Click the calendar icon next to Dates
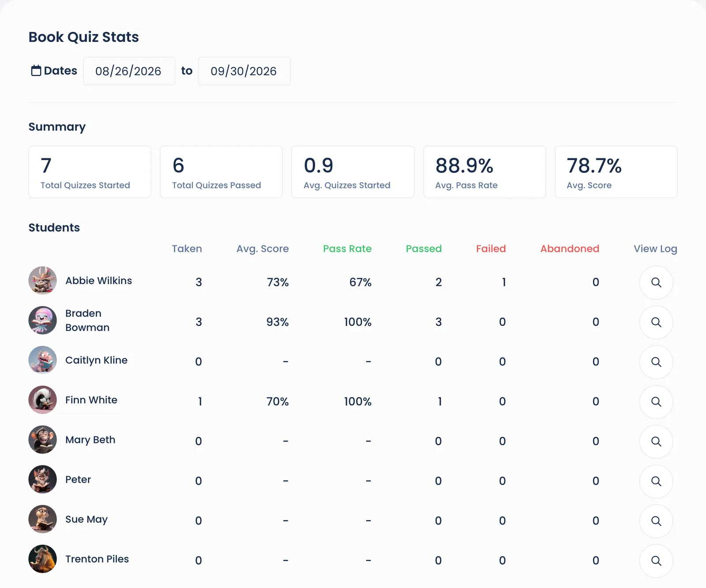This screenshot has height=588, width=706. click(x=36, y=71)
